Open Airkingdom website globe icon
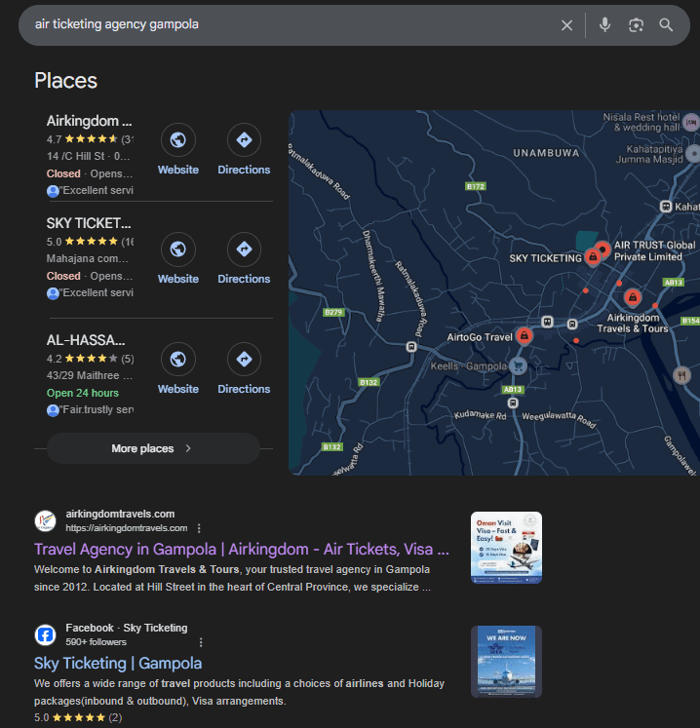 (x=177, y=140)
